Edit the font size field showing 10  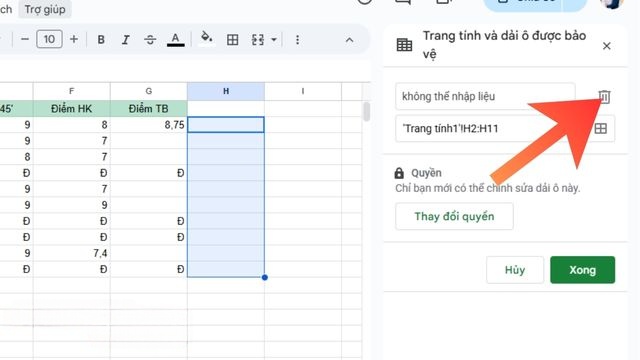[x=49, y=39]
